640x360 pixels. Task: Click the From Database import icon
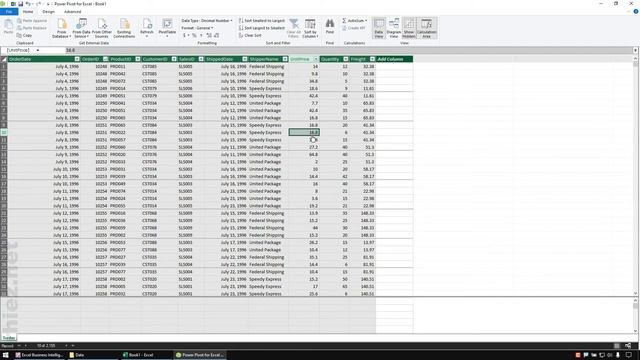(x=62, y=28)
